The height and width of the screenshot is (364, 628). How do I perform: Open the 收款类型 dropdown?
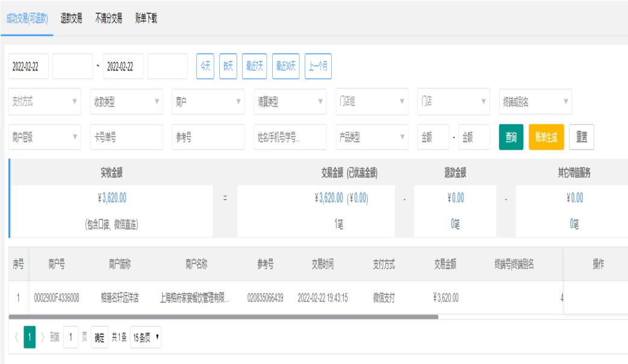(126, 102)
